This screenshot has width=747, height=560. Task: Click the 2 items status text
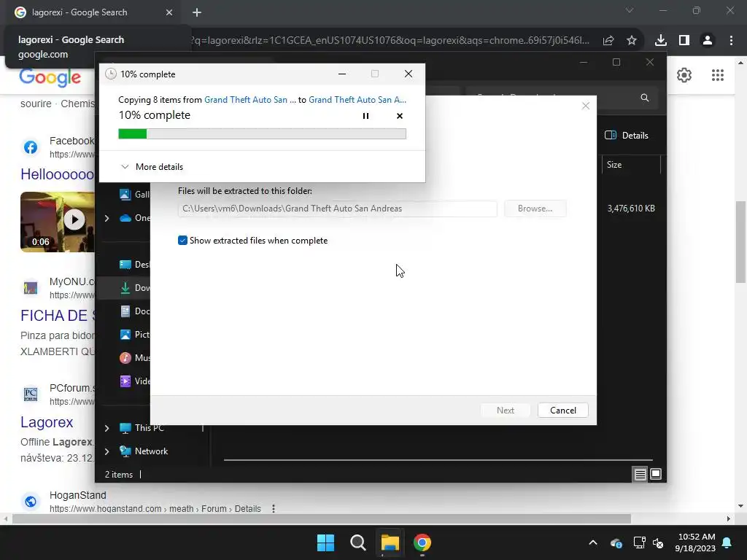pos(119,475)
